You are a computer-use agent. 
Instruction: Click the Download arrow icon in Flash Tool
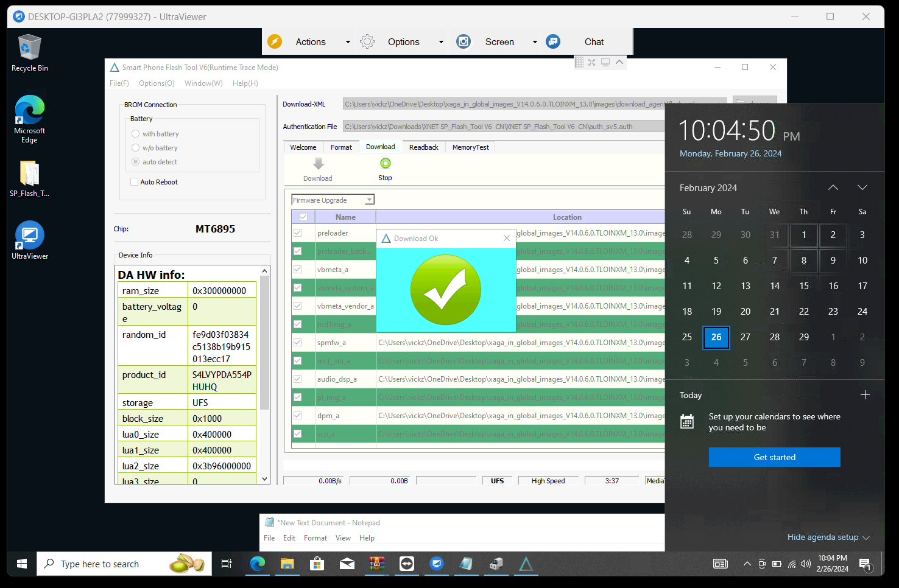(318, 164)
